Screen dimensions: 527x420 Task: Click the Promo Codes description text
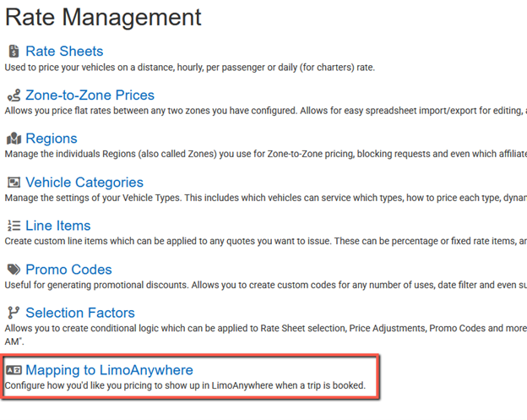click(265, 285)
